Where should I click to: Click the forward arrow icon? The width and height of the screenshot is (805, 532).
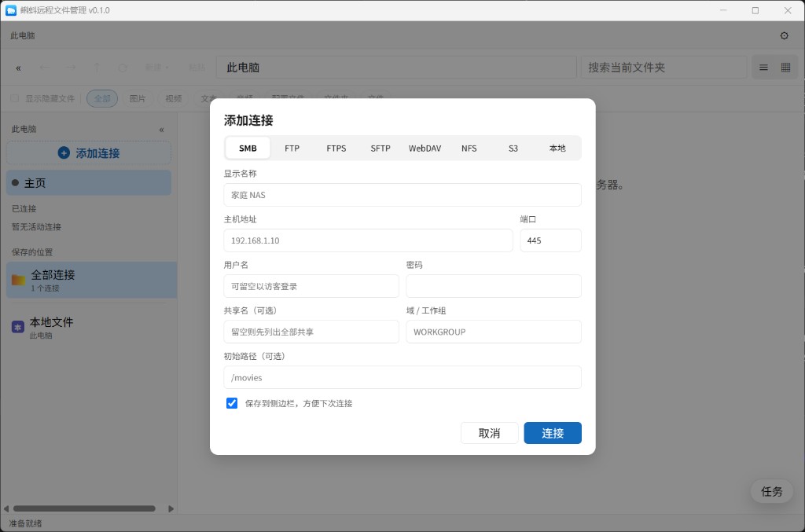(71, 68)
